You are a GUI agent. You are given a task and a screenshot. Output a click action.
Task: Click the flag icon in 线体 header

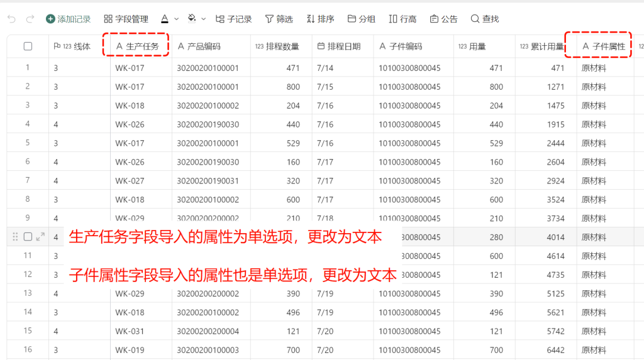coord(57,46)
